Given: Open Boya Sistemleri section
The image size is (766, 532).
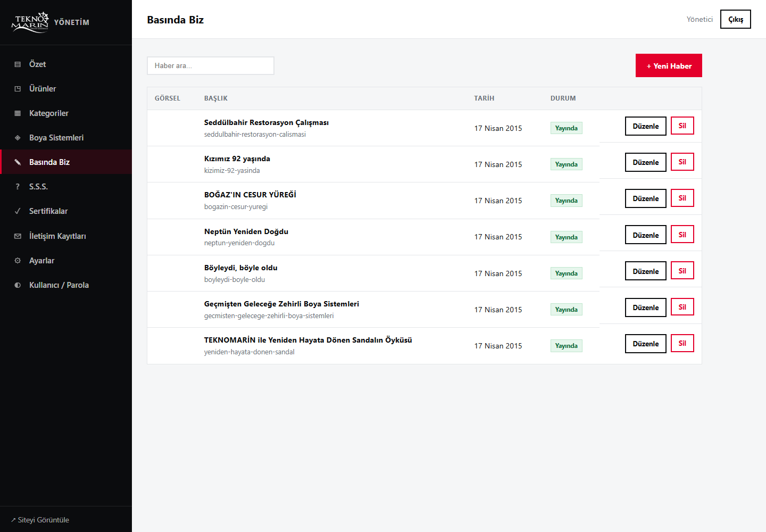Looking at the screenshot, I should [66, 138].
